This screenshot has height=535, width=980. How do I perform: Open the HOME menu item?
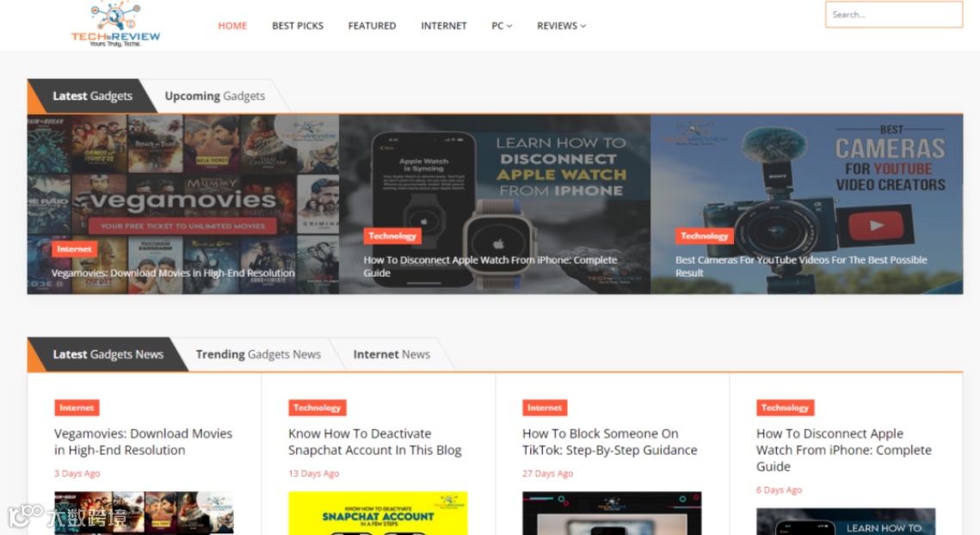tap(232, 26)
